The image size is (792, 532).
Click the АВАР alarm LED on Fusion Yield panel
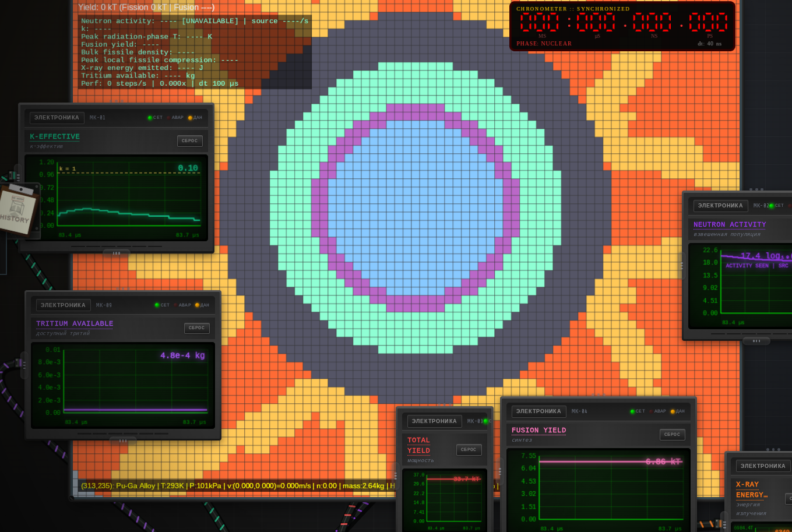[650, 411]
